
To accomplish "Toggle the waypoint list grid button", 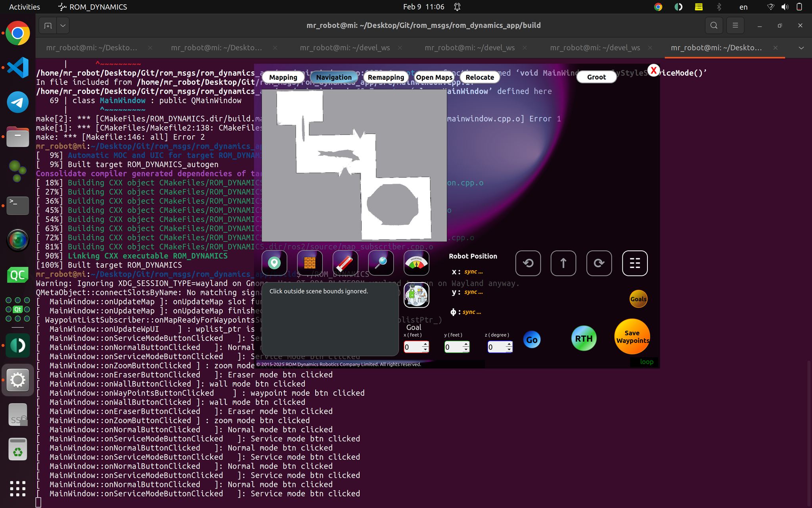I will [634, 263].
